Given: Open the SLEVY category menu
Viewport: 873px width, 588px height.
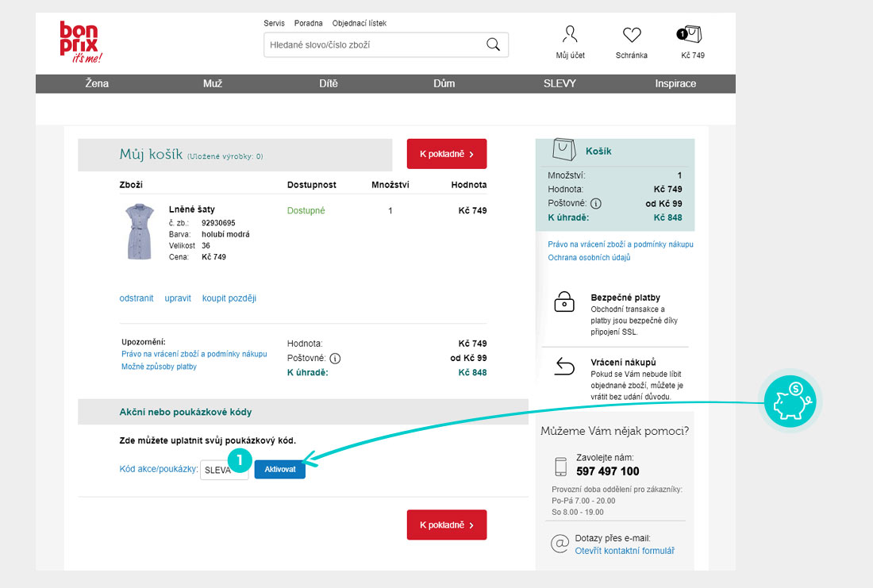Looking at the screenshot, I should [560, 83].
